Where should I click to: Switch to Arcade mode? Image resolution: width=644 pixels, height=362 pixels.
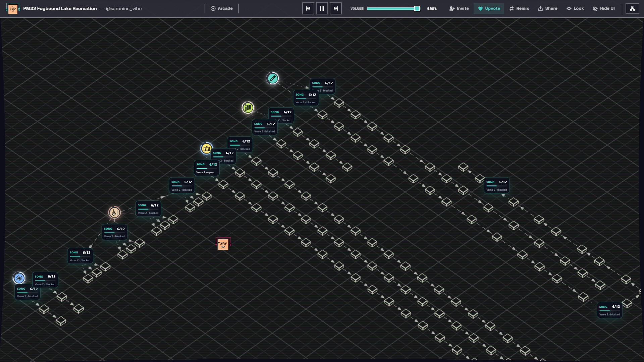[222, 8]
